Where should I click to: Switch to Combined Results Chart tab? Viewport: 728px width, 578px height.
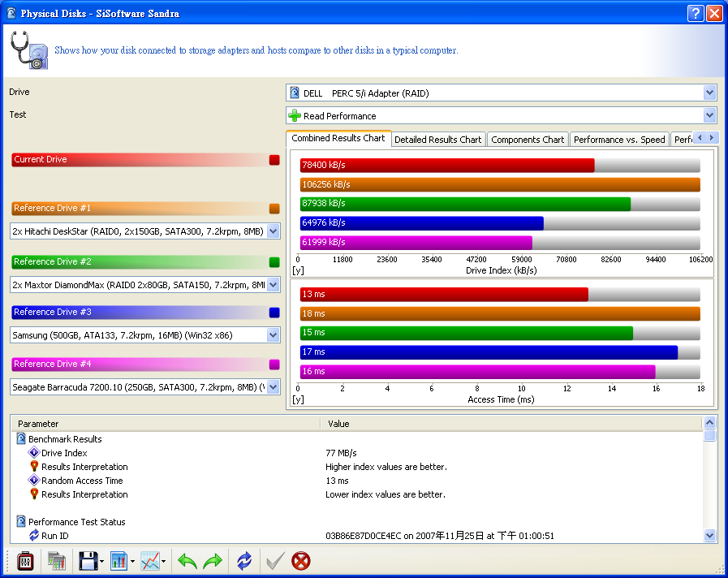tap(338, 138)
